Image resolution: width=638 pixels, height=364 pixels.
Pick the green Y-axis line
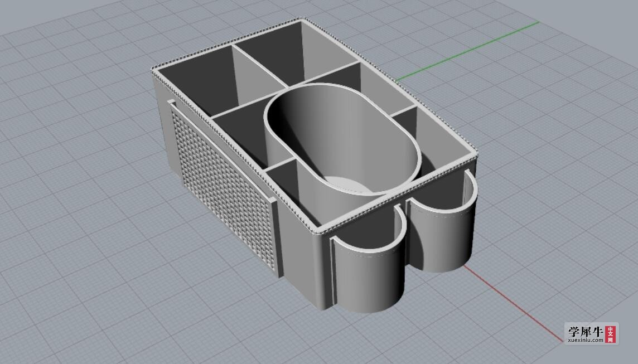point(468,51)
